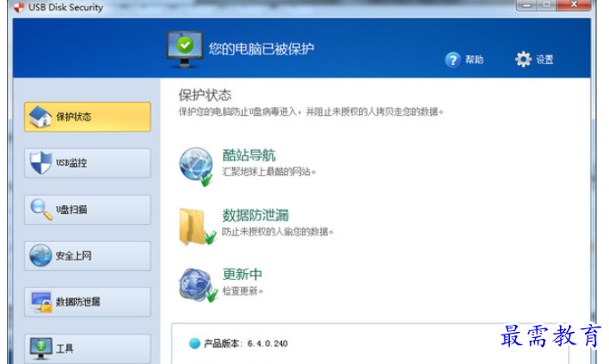Viewport: 609px width, 364px height.
Task: Click the blue dot beside 产品版本
Action: (194, 343)
